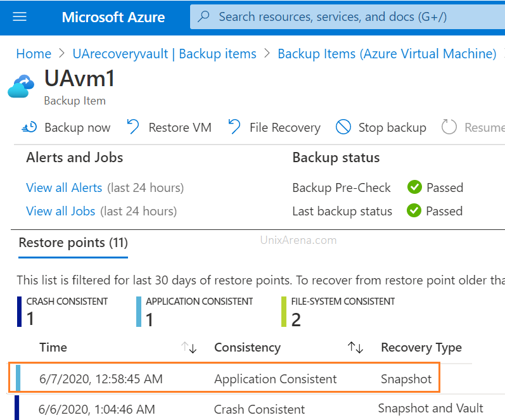Click the Snapshot and Vault cell

431,408
